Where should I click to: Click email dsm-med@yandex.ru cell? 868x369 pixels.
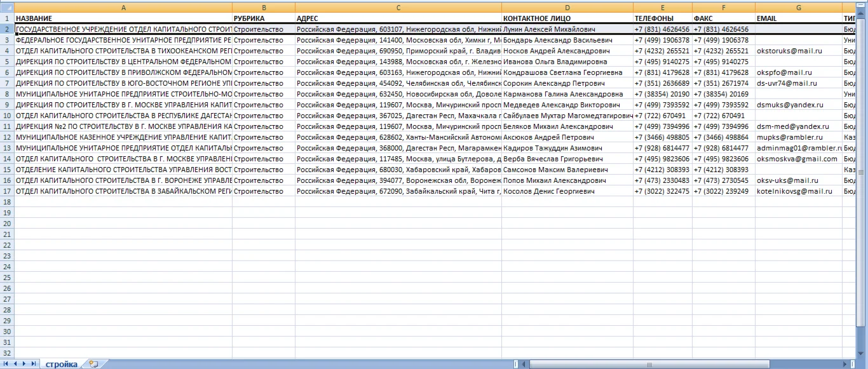point(799,126)
